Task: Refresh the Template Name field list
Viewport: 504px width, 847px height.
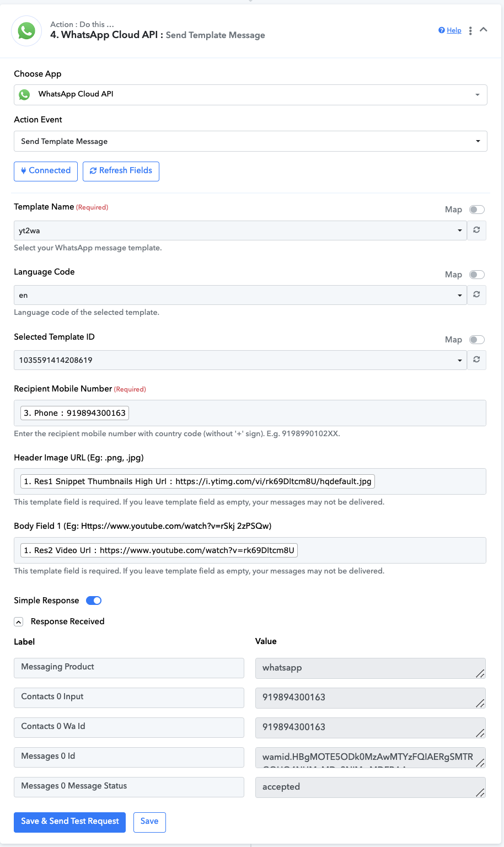Action: [476, 230]
